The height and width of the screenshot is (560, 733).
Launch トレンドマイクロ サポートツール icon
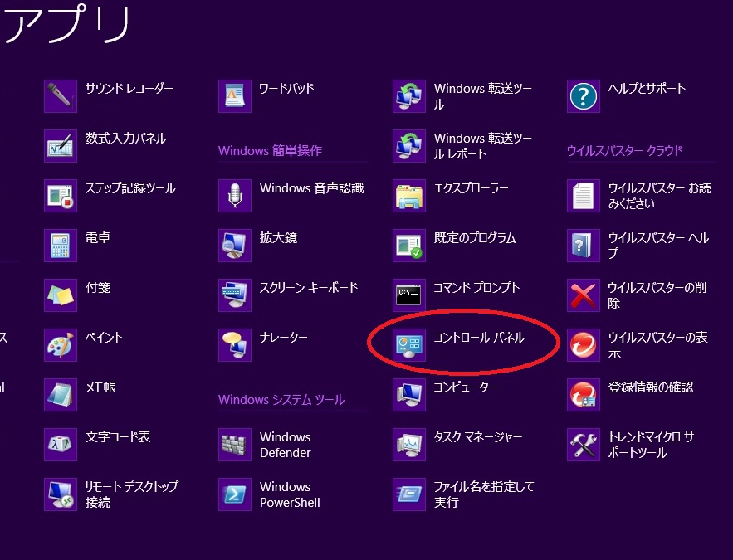point(584,445)
